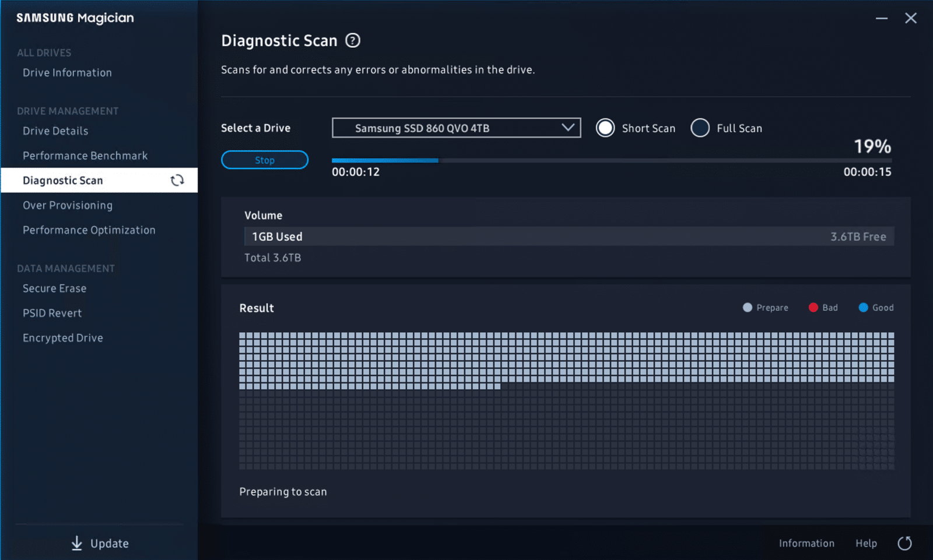Minimize the Magician window

point(882,18)
